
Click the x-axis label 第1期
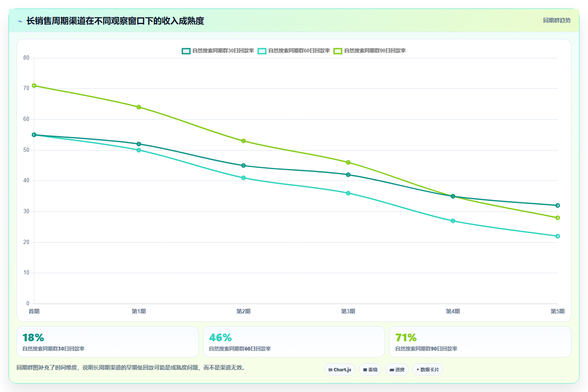click(139, 311)
